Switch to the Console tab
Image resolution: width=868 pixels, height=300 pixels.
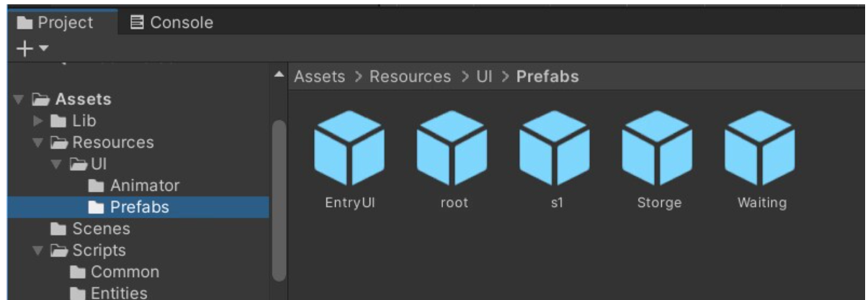171,23
